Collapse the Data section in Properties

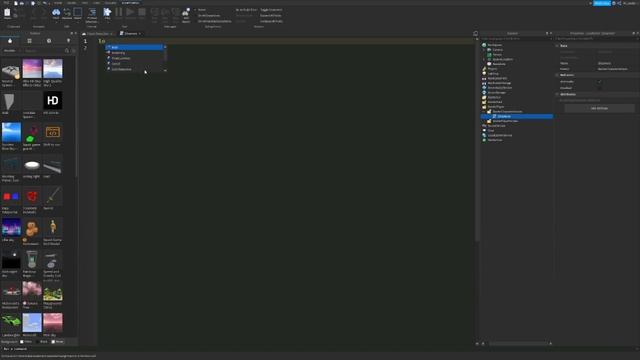point(558,46)
